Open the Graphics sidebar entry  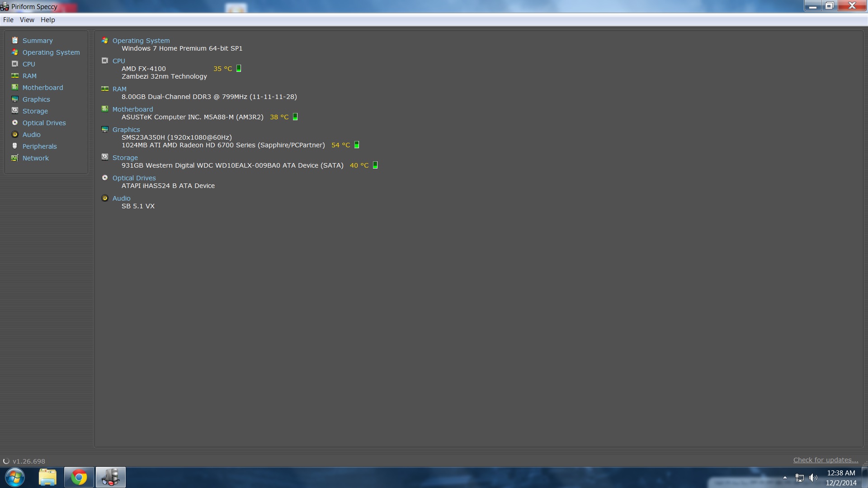(x=36, y=99)
